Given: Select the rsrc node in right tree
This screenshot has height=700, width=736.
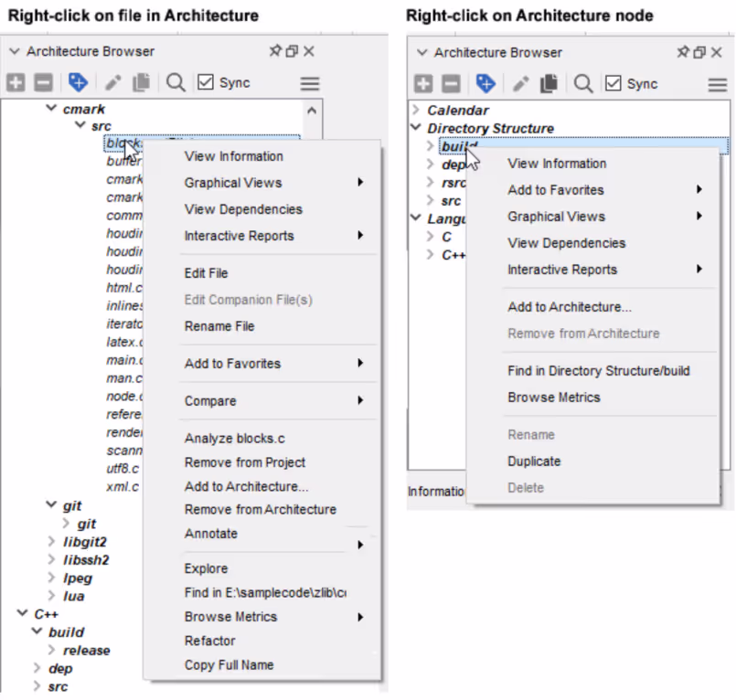Looking at the screenshot, I should pyautogui.click(x=453, y=183).
